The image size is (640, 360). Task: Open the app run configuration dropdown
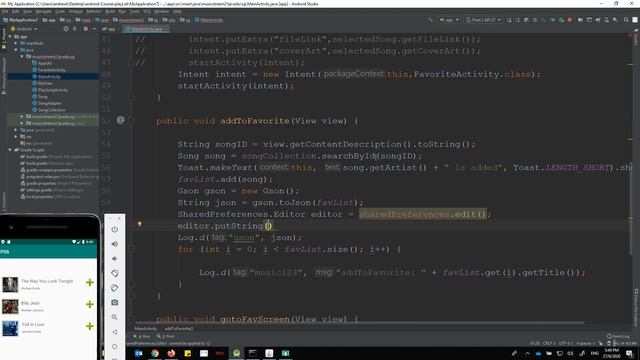tap(449, 20)
